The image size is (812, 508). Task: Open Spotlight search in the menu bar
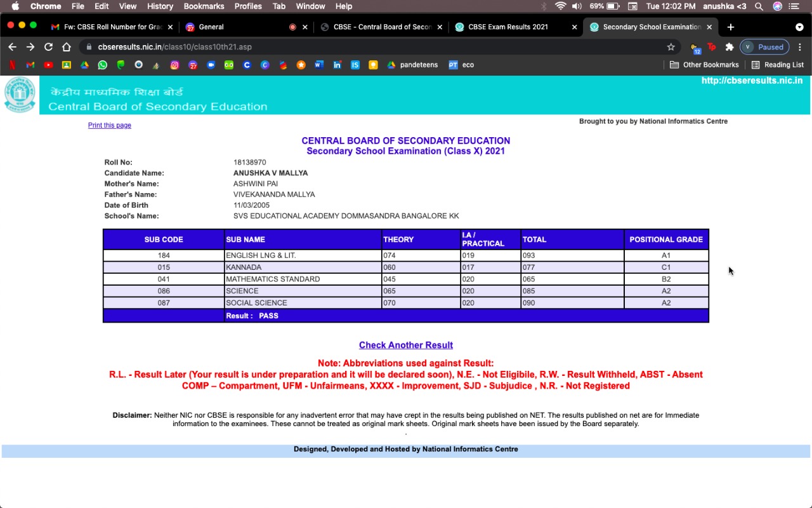759,6
